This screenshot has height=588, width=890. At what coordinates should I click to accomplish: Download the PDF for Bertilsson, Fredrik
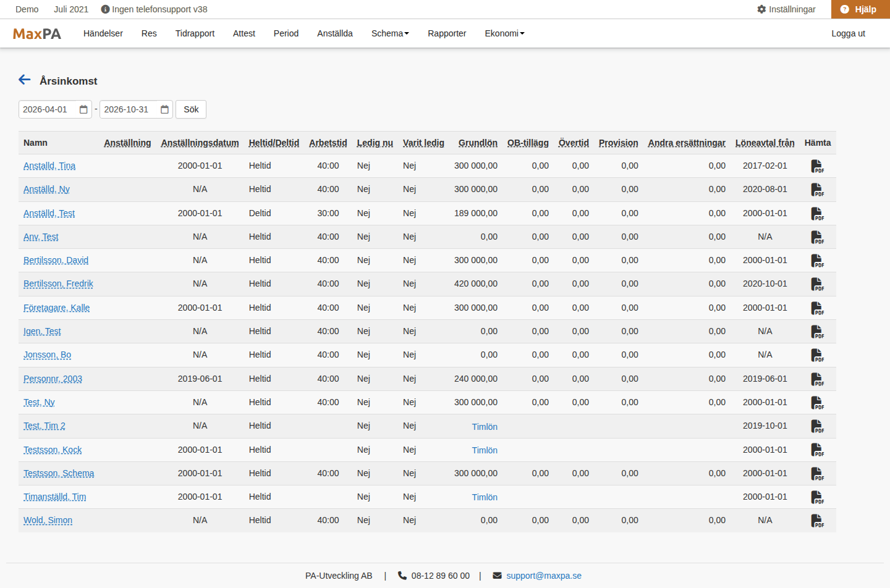pyautogui.click(x=817, y=284)
